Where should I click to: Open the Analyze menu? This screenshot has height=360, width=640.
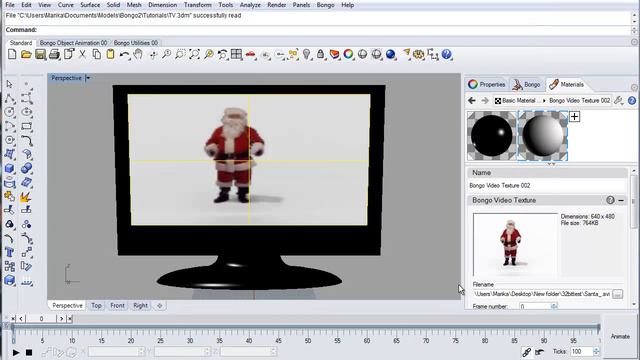(250, 5)
